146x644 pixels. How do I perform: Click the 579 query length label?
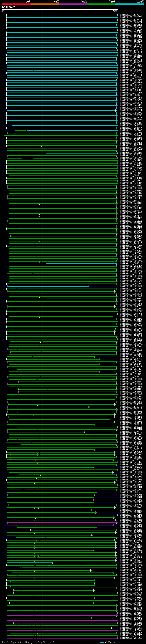pos(115,11)
